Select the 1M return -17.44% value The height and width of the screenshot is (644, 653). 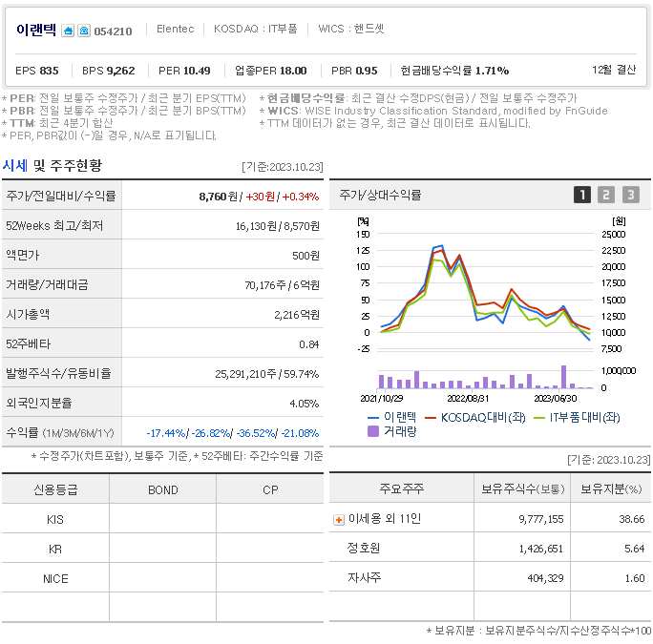coord(166,433)
